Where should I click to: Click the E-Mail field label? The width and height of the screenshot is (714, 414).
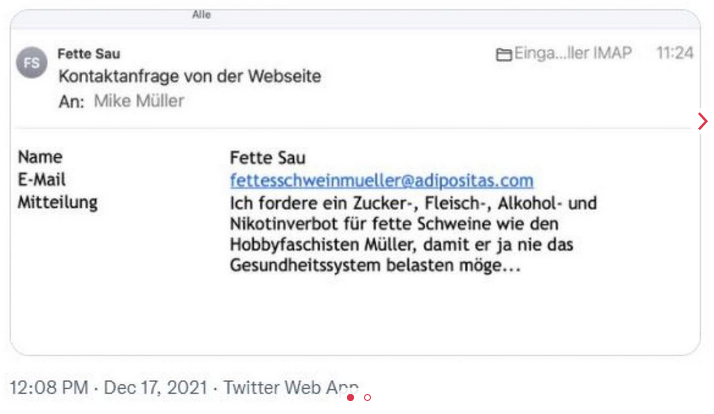coord(42,180)
